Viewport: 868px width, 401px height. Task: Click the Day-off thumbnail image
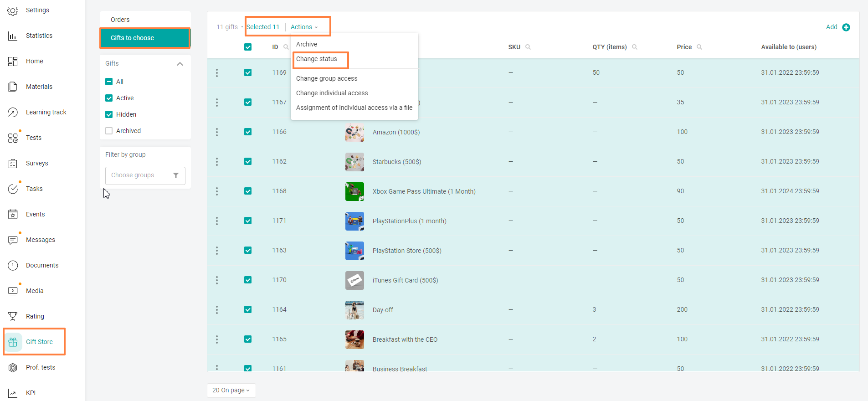pos(354,310)
